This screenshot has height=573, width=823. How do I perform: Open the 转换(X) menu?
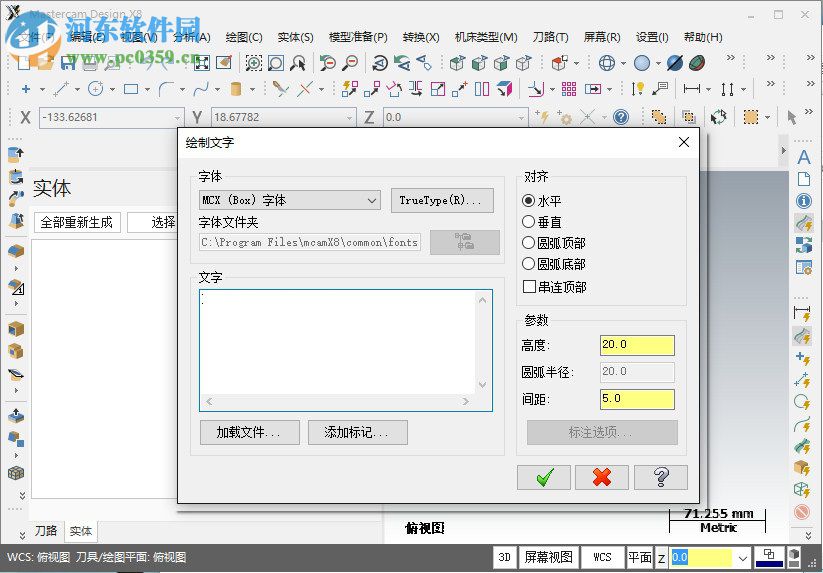click(x=421, y=37)
